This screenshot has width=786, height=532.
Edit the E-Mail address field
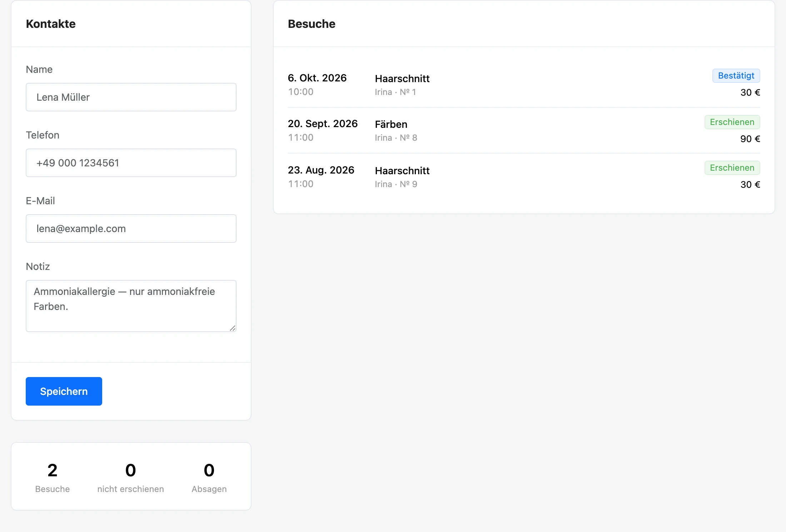coord(131,229)
